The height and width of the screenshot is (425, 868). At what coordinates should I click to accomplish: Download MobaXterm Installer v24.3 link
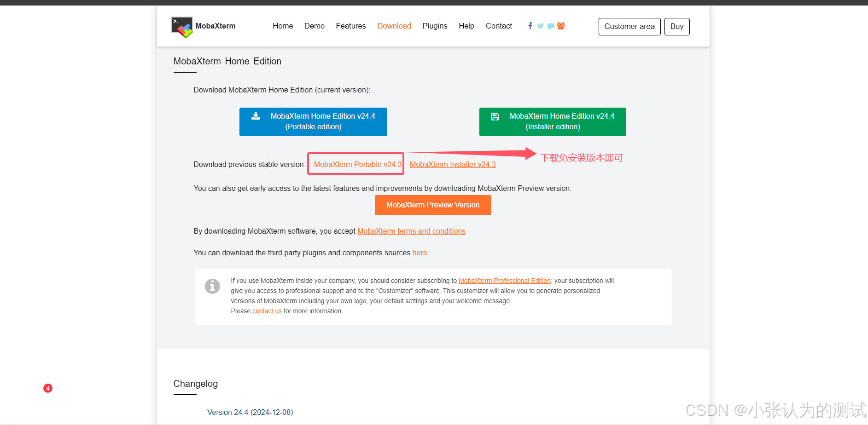tap(453, 164)
